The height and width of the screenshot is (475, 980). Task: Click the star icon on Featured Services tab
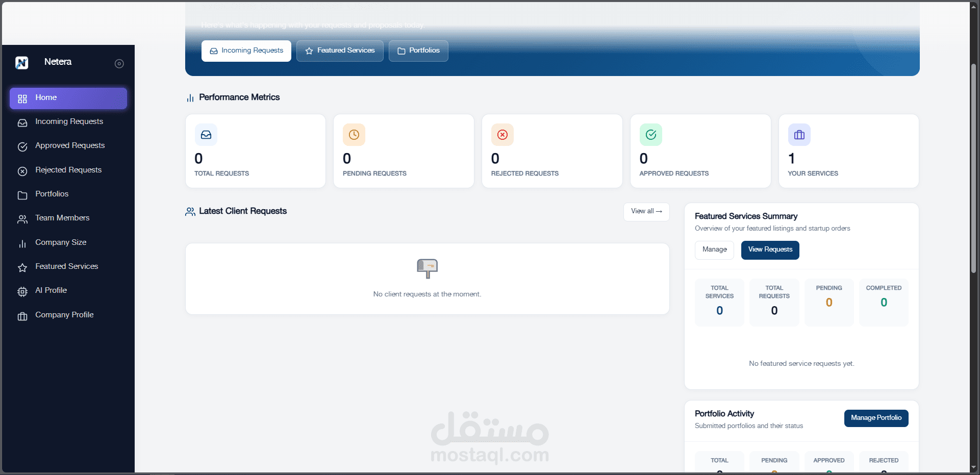[x=309, y=51]
